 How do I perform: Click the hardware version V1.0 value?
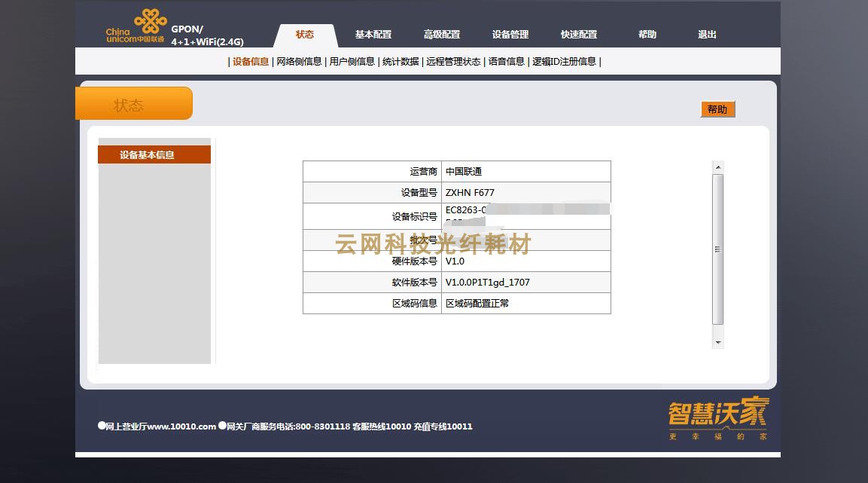point(455,261)
